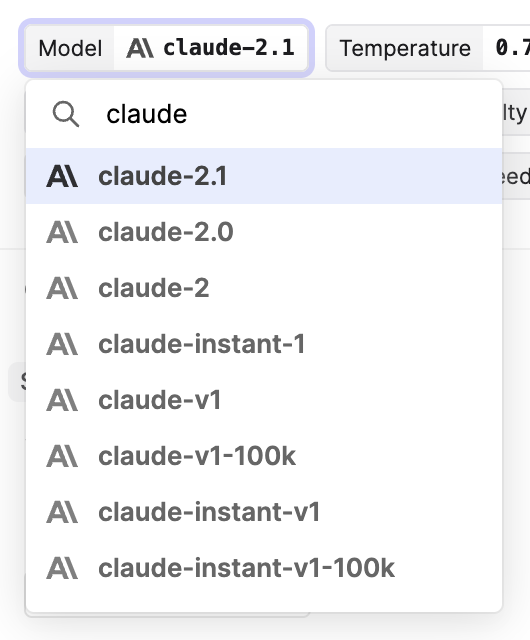Click the Anthropic logo in Model selector
Image resolution: width=530 pixels, height=640 pixels.
click(x=140, y=48)
